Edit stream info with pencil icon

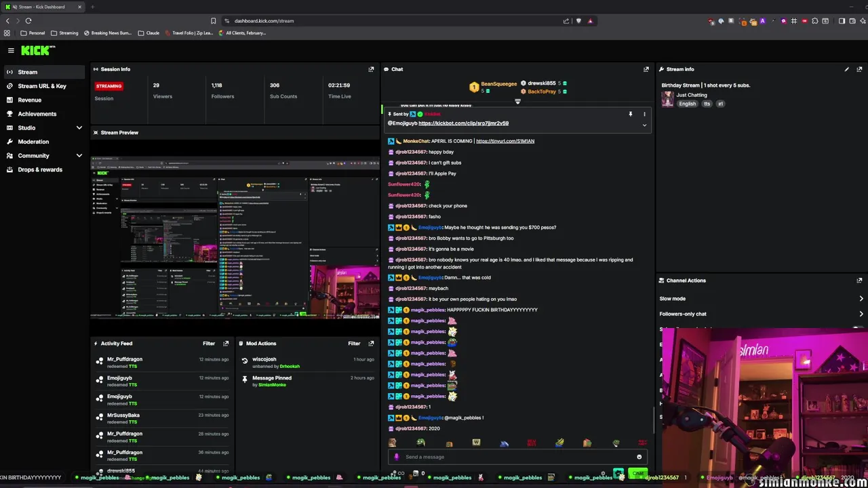(846, 69)
